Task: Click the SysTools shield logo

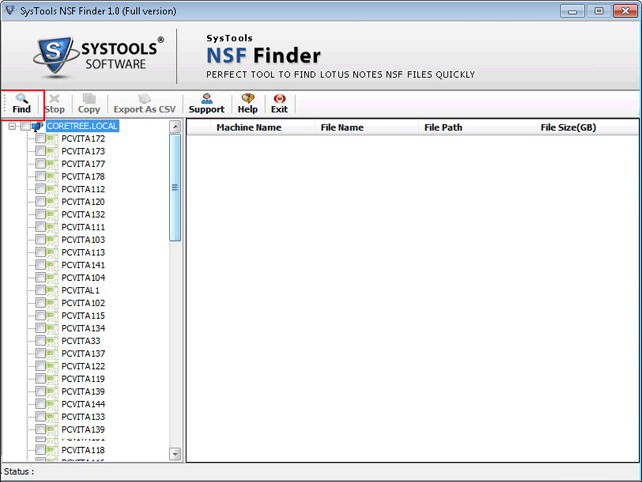Action: click(55, 57)
